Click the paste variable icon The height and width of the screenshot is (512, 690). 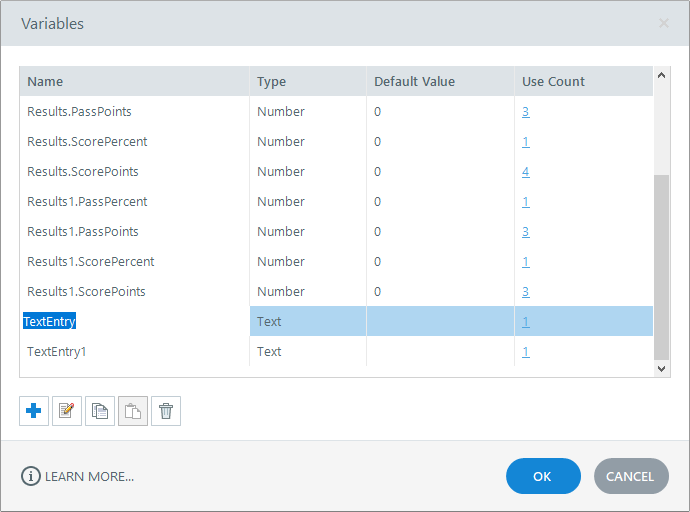pos(133,411)
